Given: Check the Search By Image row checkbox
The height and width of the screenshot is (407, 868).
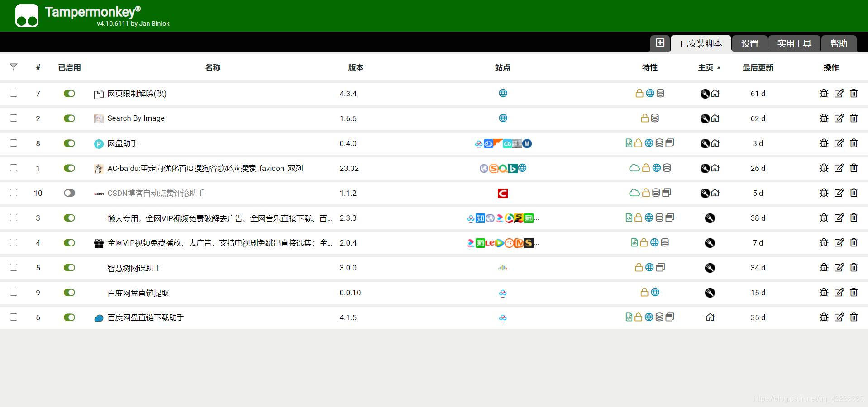Looking at the screenshot, I should [14, 118].
